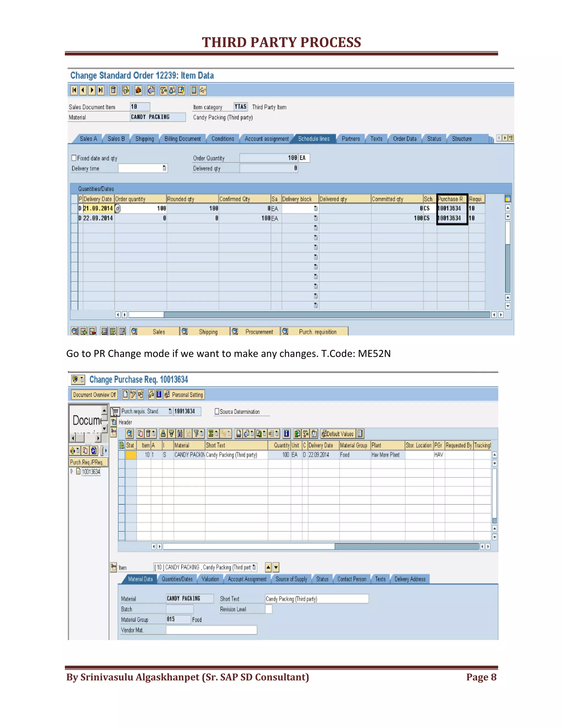Click the flasks configuration icon in order toolbar

point(172,90)
